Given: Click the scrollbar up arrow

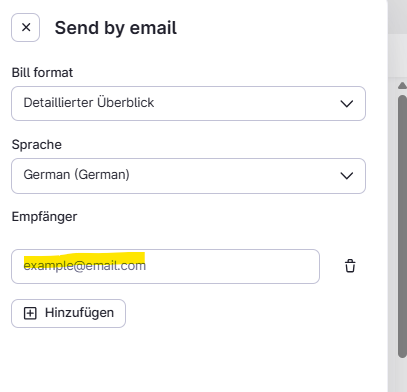Looking at the screenshot, I should pyautogui.click(x=402, y=86).
